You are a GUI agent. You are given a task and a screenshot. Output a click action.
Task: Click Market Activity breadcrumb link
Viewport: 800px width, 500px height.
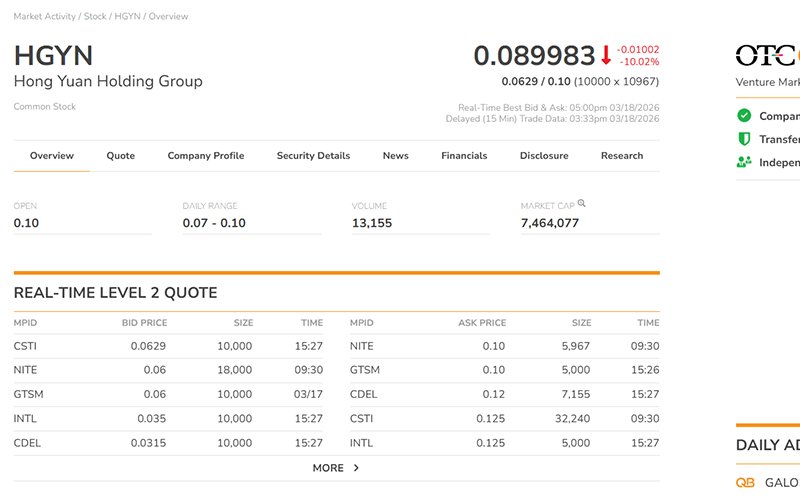point(44,16)
